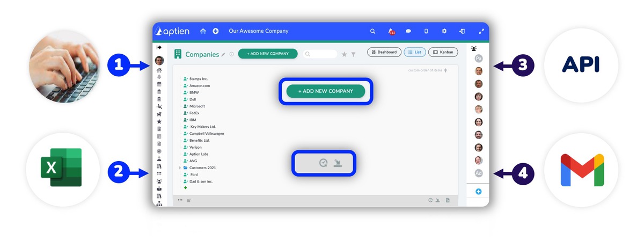This screenshot has width=644, height=247.
Task: Open the three-dots menu in bottom bar
Action: [180, 200]
